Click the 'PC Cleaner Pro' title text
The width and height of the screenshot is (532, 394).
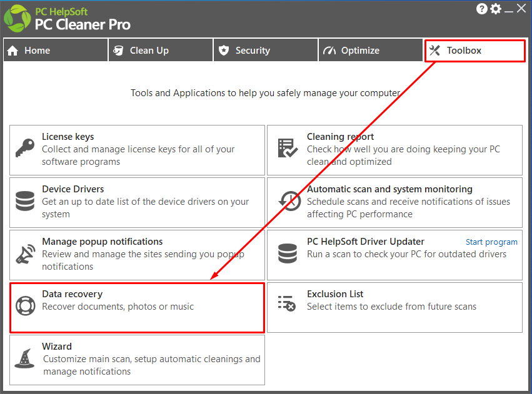pos(83,24)
